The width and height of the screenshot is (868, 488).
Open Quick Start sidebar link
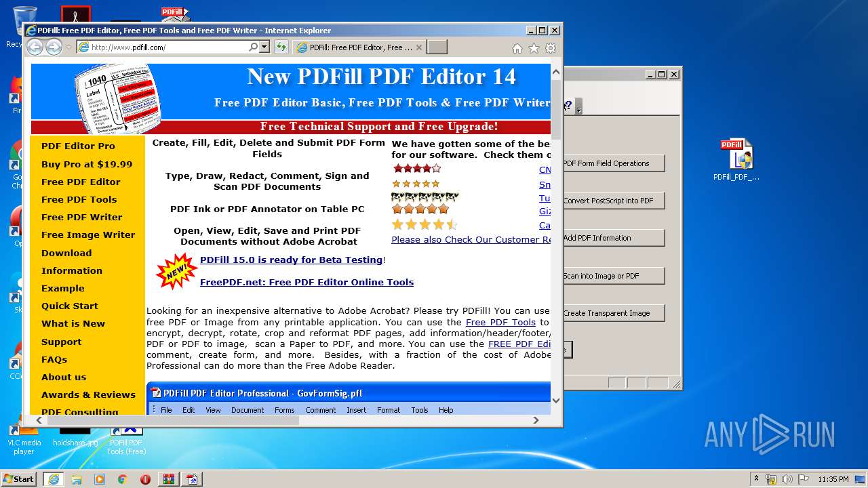(x=69, y=306)
